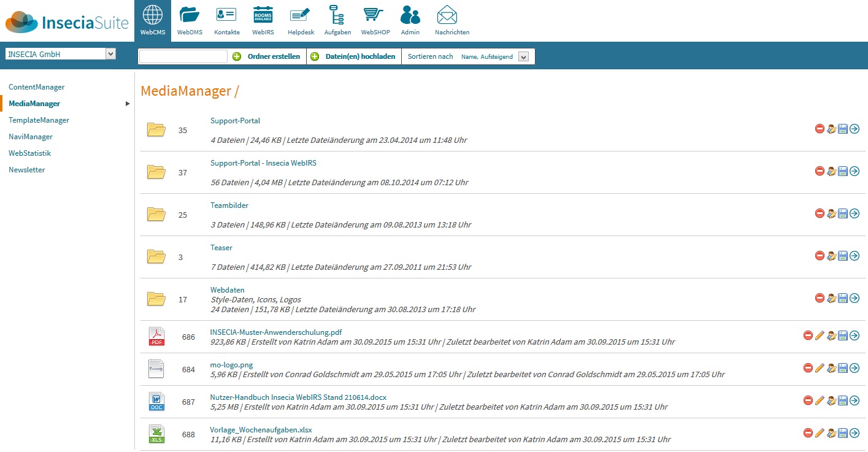The height and width of the screenshot is (452, 868).
Task: Expand MediaManager submenu arrow in sidebar
Action: 128,104
